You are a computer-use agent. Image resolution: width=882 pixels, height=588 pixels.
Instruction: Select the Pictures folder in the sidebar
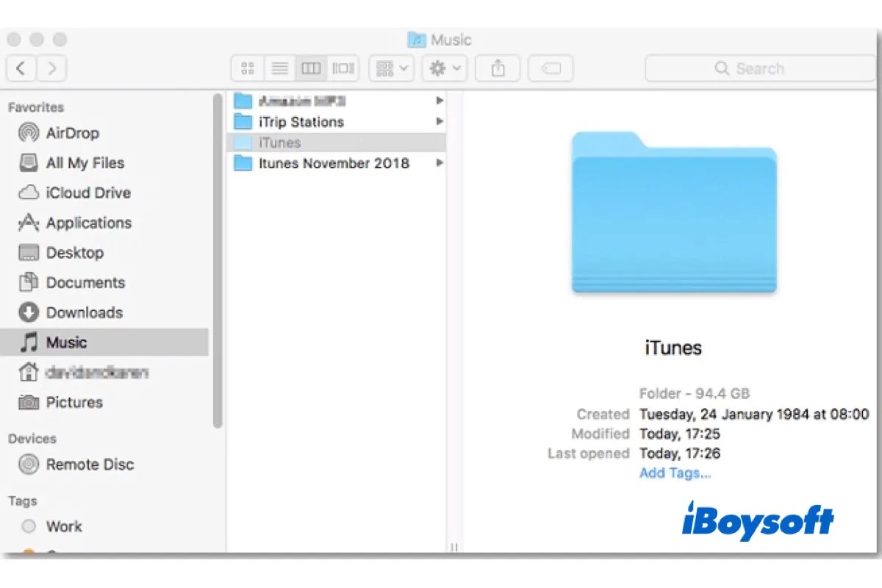click(x=74, y=402)
